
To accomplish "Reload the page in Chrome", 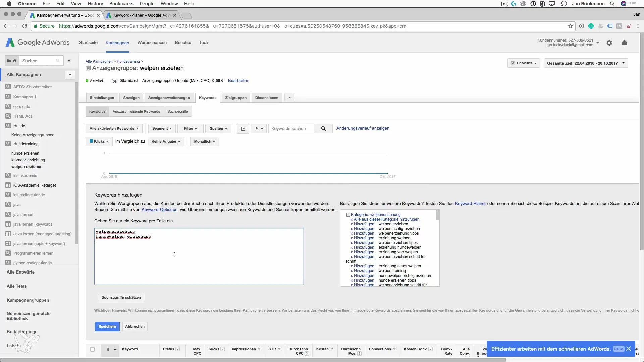I will (25, 26).
